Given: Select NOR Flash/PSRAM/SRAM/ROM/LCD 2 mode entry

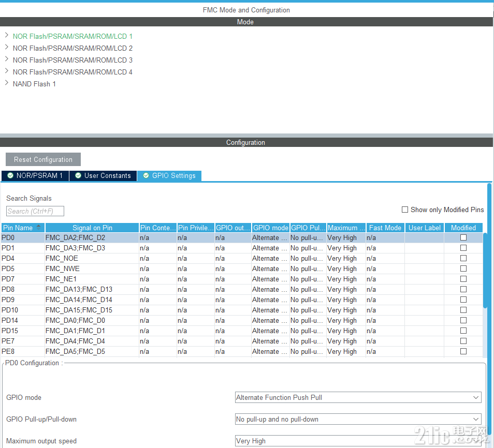Looking at the screenshot, I should click(x=72, y=48).
